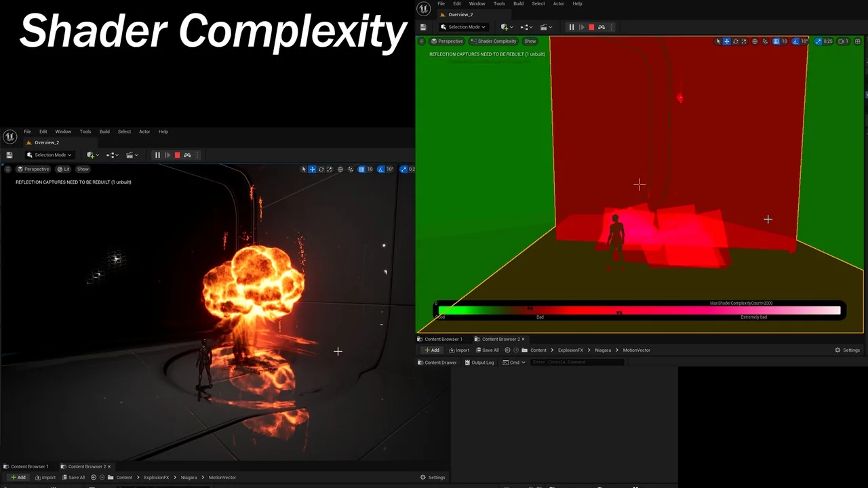Click the save icon in the right editor toolbar
This screenshot has width=868, height=488.
(423, 27)
